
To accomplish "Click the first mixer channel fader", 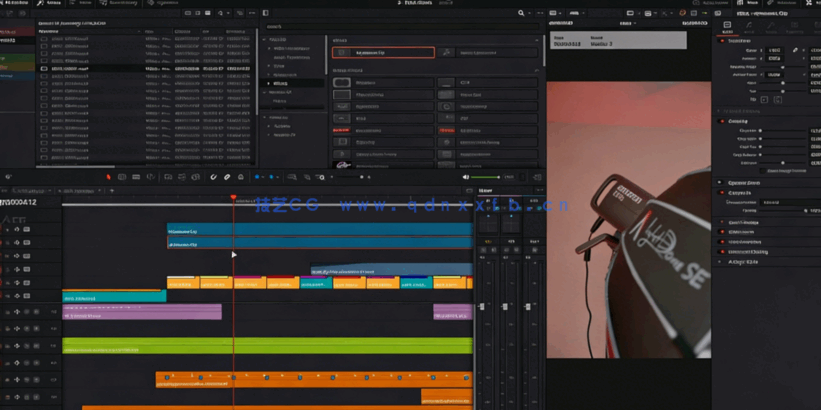I will point(482,306).
